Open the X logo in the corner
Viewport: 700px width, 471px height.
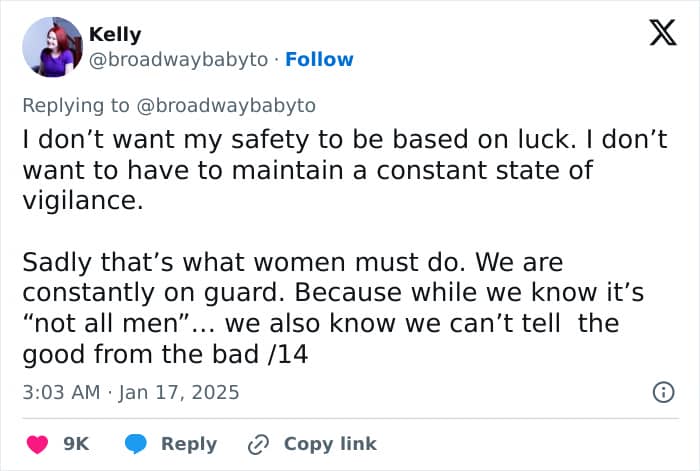(663, 33)
